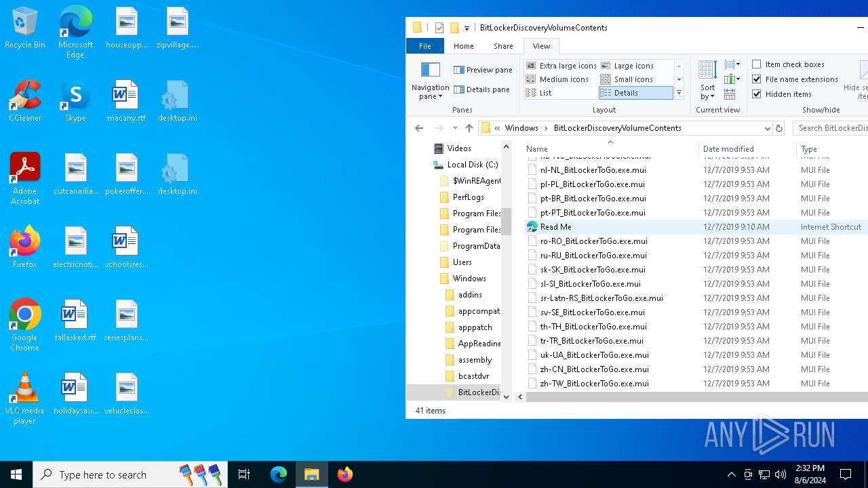Image resolution: width=868 pixels, height=488 pixels.
Task: Open Group by dropdown in Current view
Action: 732,64
